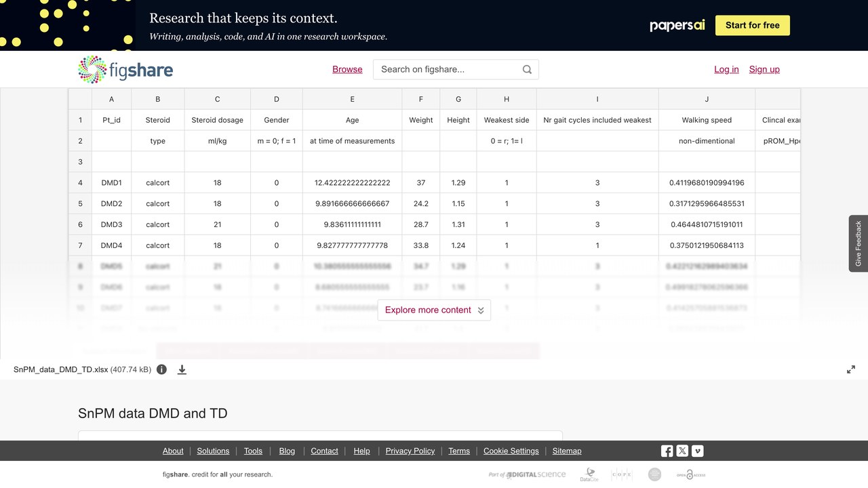
Task: Open figshare Vimeo icon
Action: point(697,451)
